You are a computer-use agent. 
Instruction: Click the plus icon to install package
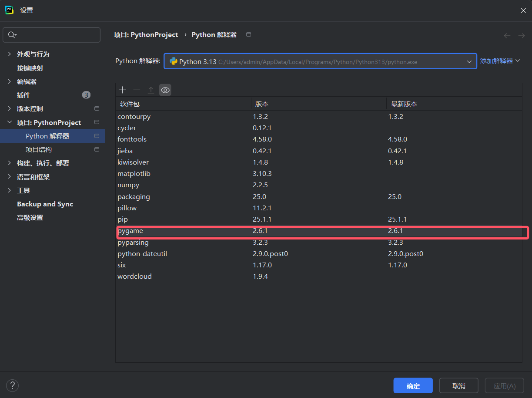pyautogui.click(x=123, y=90)
